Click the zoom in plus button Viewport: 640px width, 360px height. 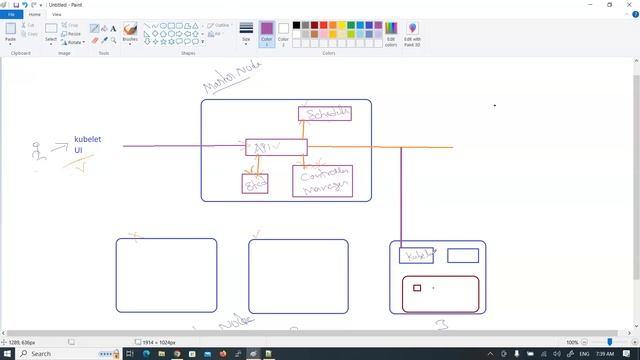634,342
